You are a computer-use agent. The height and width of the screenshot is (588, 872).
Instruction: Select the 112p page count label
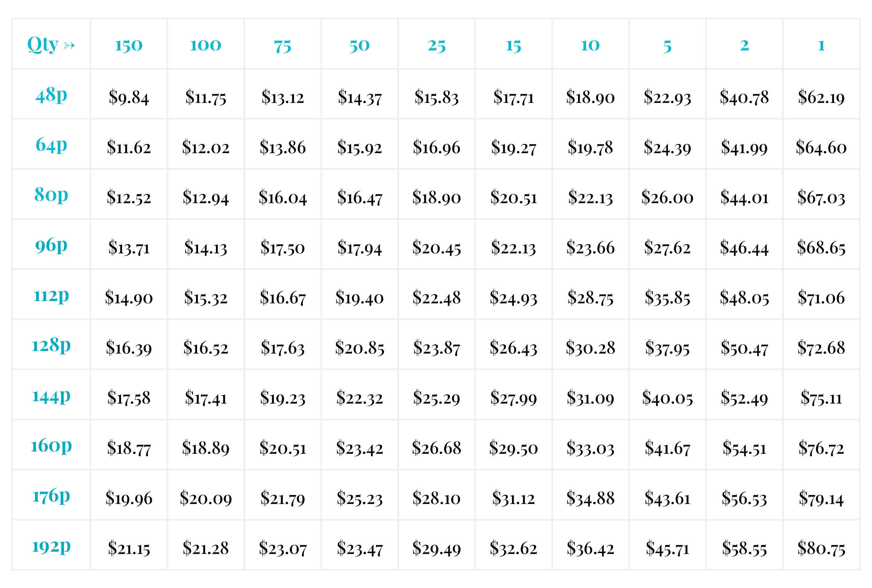pyautogui.click(x=51, y=296)
